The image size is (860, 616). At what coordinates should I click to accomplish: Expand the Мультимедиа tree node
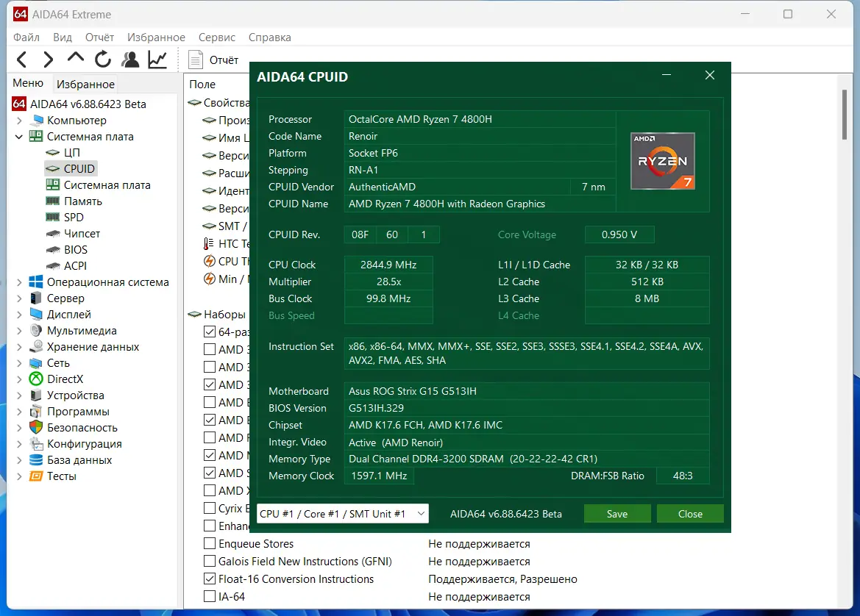click(19, 331)
